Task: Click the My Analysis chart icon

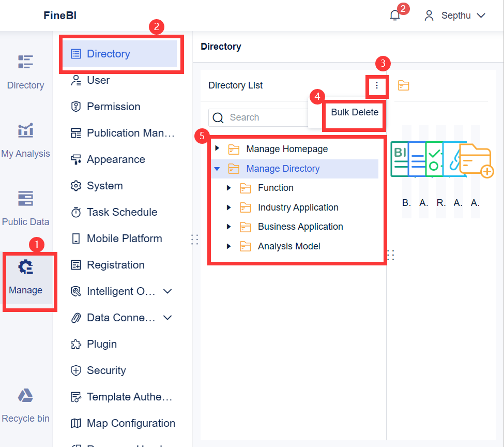Action: click(x=25, y=130)
